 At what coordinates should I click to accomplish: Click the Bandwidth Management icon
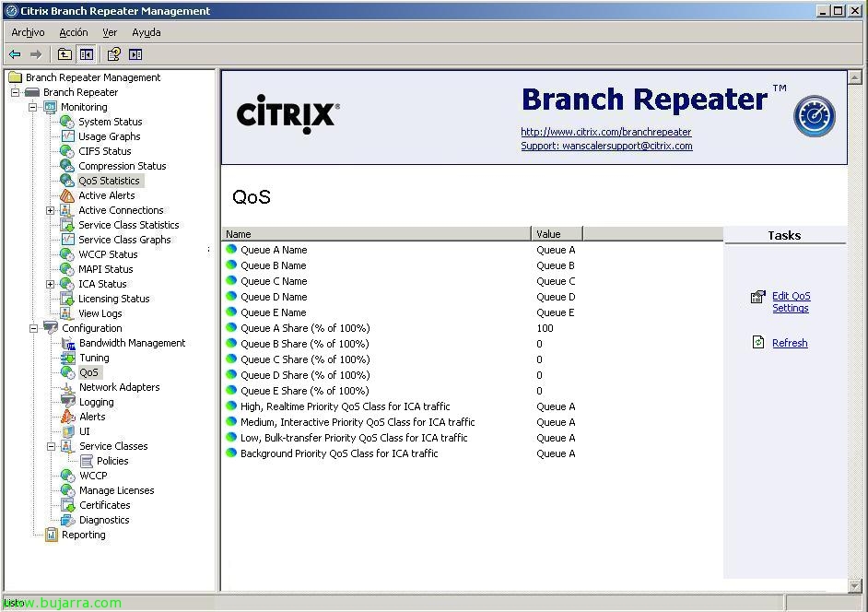[x=68, y=343]
